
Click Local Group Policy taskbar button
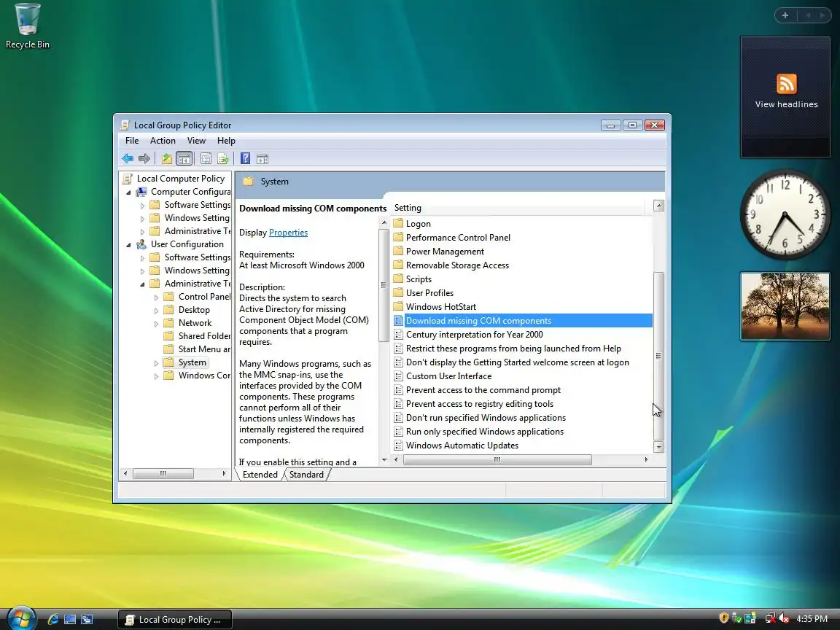175,620
